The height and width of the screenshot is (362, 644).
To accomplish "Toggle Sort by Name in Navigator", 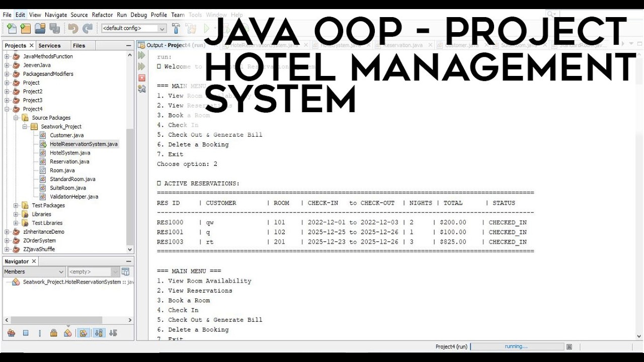I will tap(99, 333).
